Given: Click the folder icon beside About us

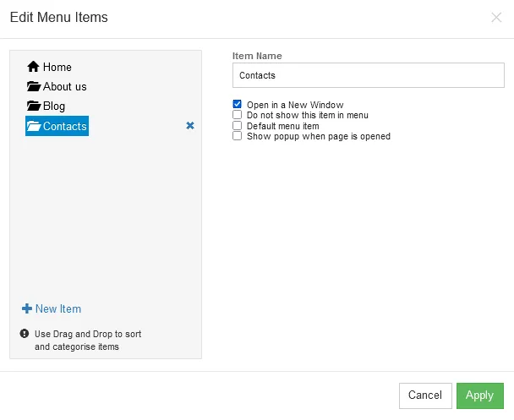Looking at the screenshot, I should (x=34, y=86).
